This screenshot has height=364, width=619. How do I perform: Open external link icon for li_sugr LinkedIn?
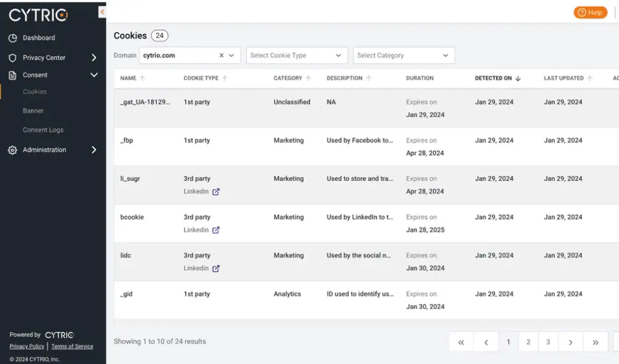coord(216,192)
